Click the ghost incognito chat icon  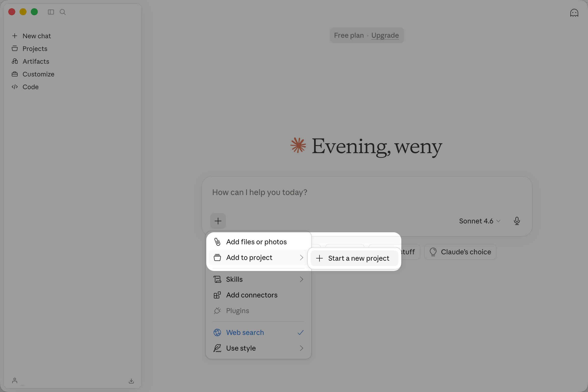coord(574,13)
